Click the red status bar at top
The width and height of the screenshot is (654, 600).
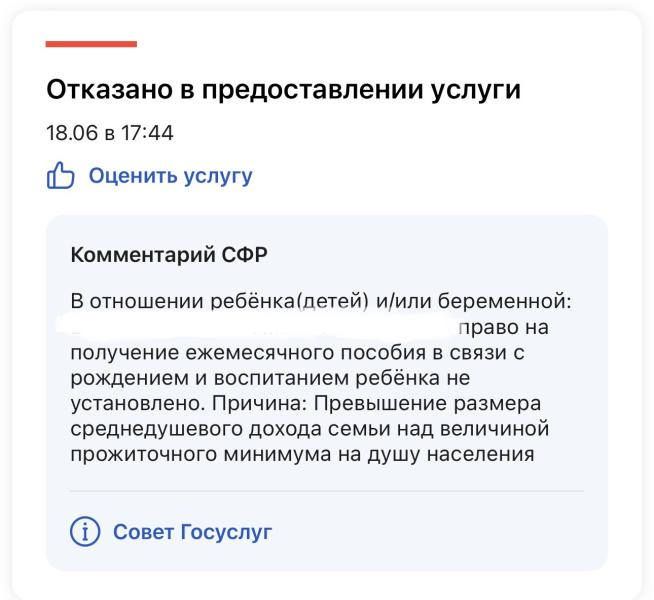tap(91, 44)
